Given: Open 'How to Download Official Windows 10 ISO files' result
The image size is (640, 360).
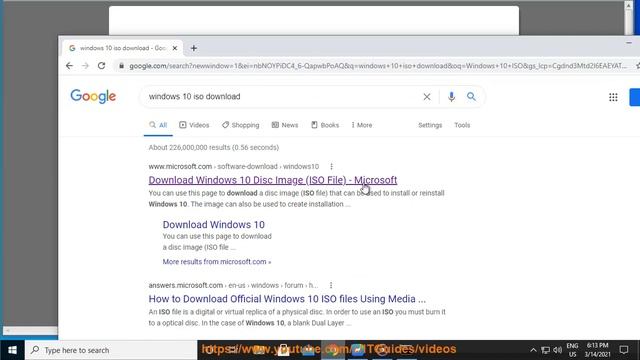Looking at the screenshot, I should pyautogui.click(x=287, y=299).
